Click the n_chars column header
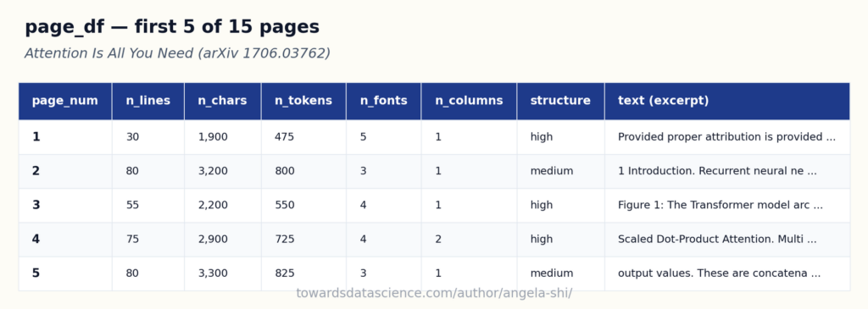Screen dimensions: 868x309 223,101
